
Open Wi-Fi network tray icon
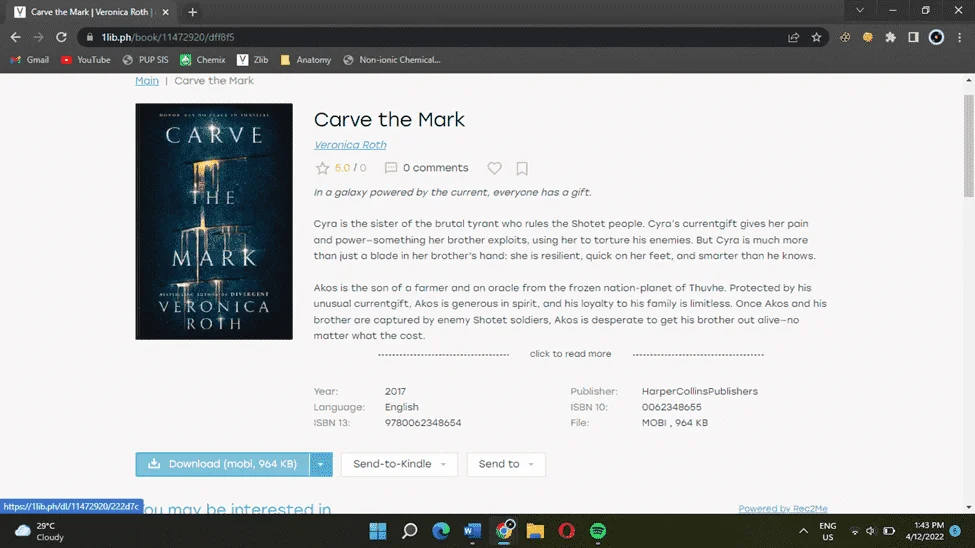pos(855,531)
